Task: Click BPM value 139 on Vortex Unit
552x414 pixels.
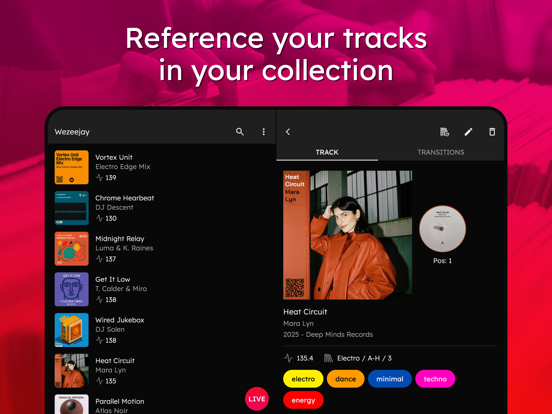Action: pos(111,178)
